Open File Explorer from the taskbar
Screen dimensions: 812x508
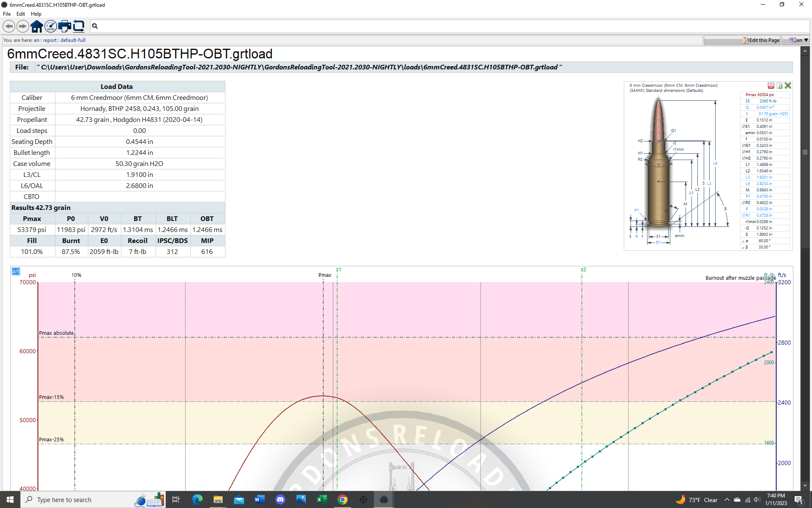click(218, 500)
